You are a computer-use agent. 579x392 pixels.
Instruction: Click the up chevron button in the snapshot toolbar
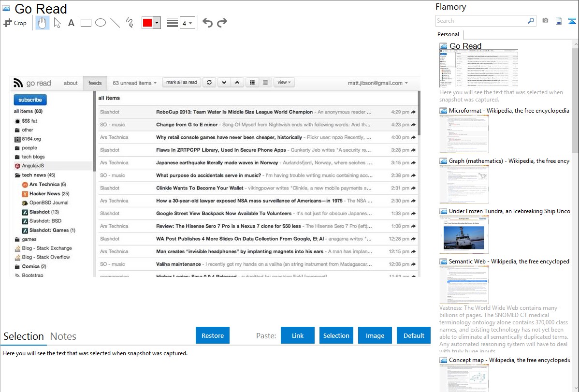[237, 82]
